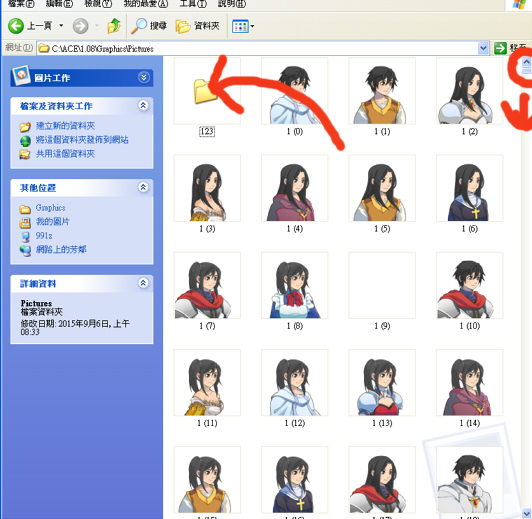
Task: Open the 搜尋 search tool
Action: (x=149, y=26)
